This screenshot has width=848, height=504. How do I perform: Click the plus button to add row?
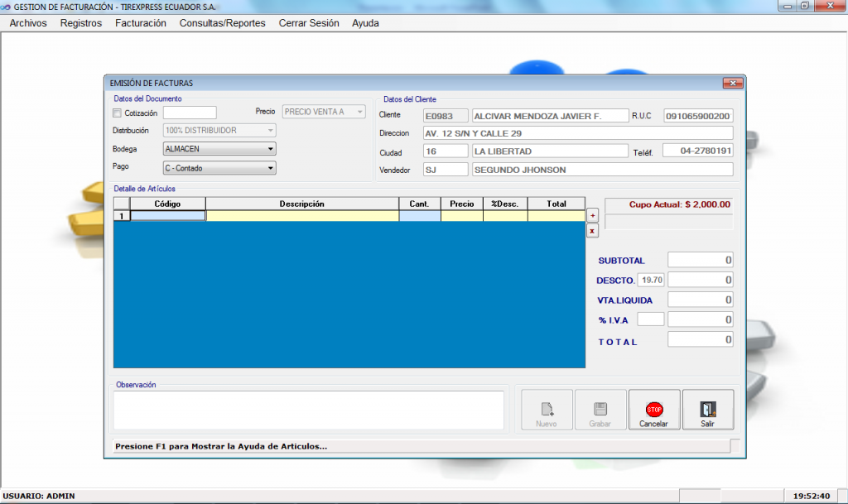pos(592,214)
